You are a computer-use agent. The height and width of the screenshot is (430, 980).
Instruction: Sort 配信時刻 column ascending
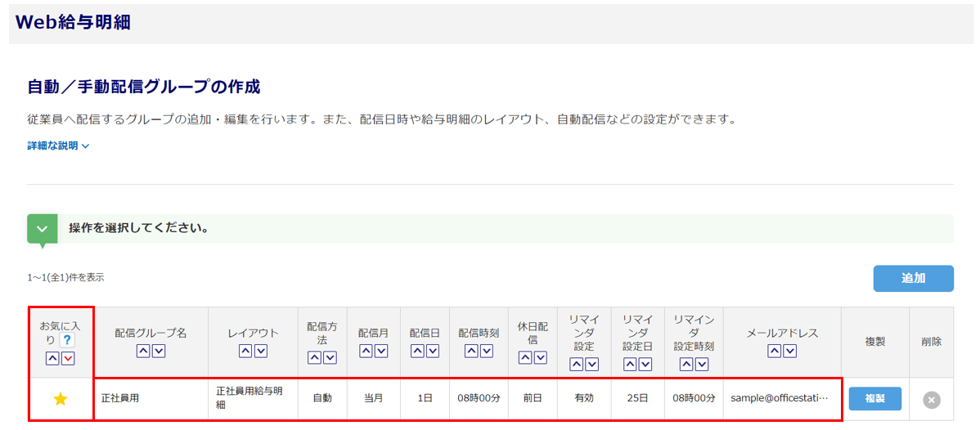click(x=471, y=352)
